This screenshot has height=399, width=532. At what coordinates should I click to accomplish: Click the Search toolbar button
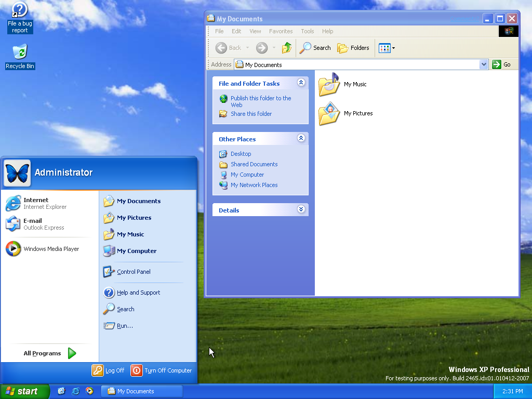pos(315,48)
